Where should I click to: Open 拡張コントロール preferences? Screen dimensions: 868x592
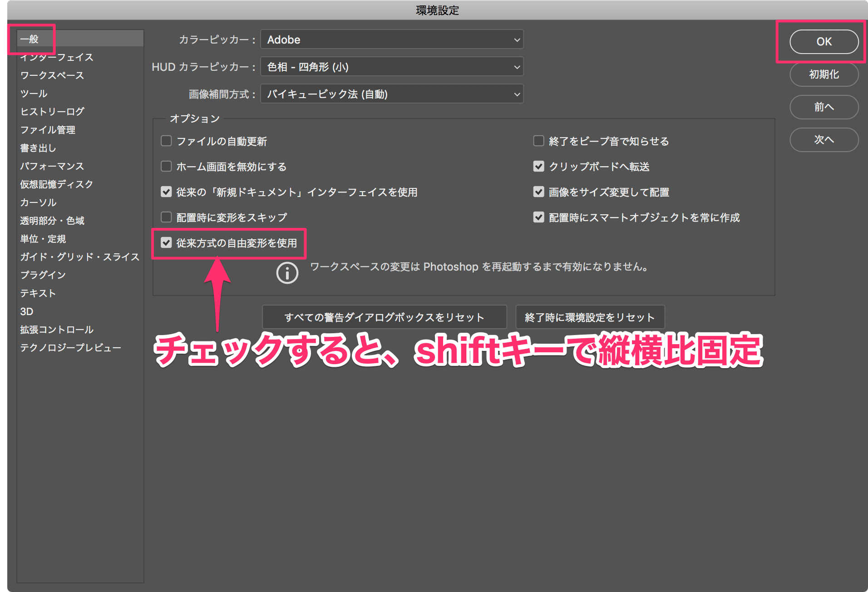pyautogui.click(x=80, y=330)
